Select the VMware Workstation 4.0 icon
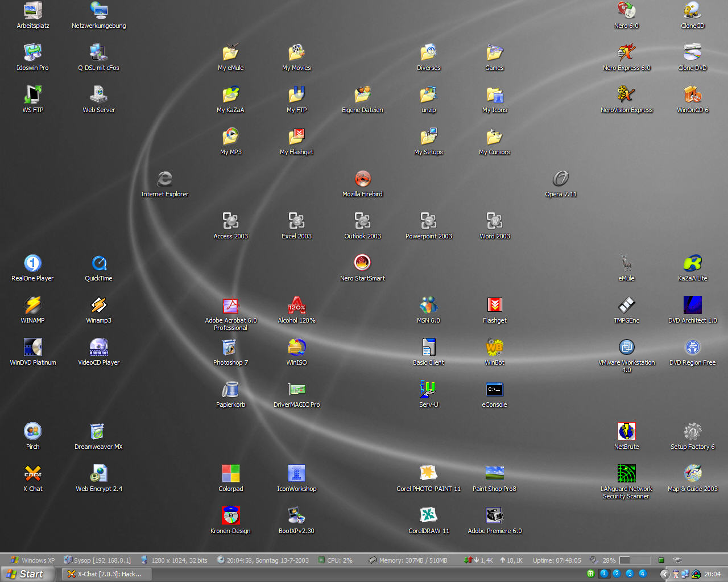 click(x=626, y=348)
